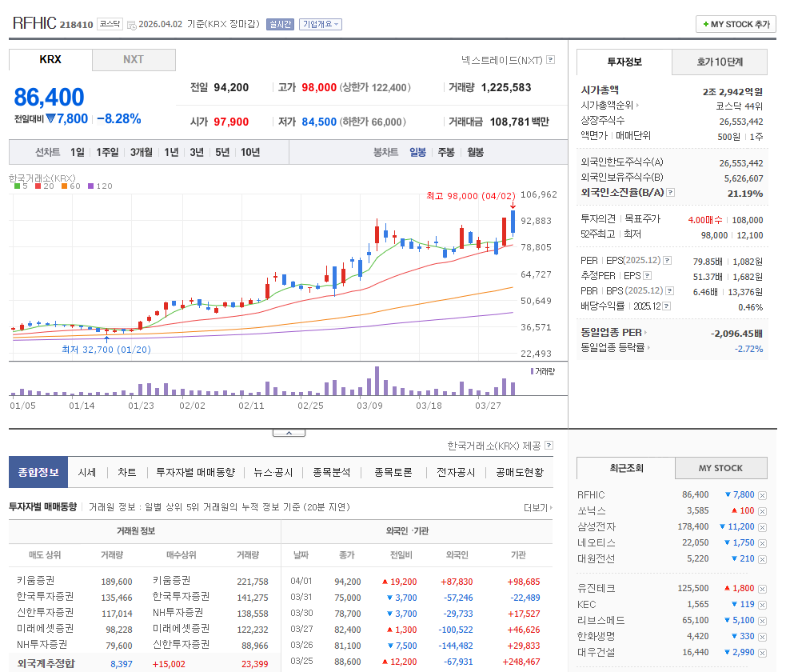Toggle the 60-day moving average legend
Viewport: 786px width, 672px height.
70,186
